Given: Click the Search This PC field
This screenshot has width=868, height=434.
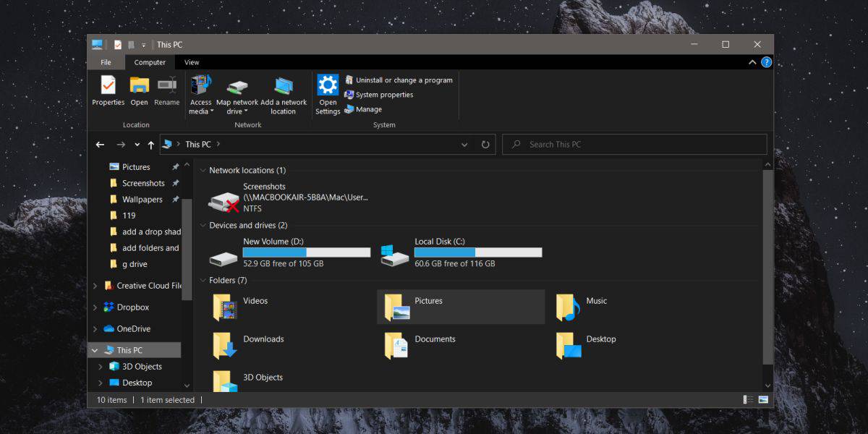Looking at the screenshot, I should pyautogui.click(x=634, y=145).
